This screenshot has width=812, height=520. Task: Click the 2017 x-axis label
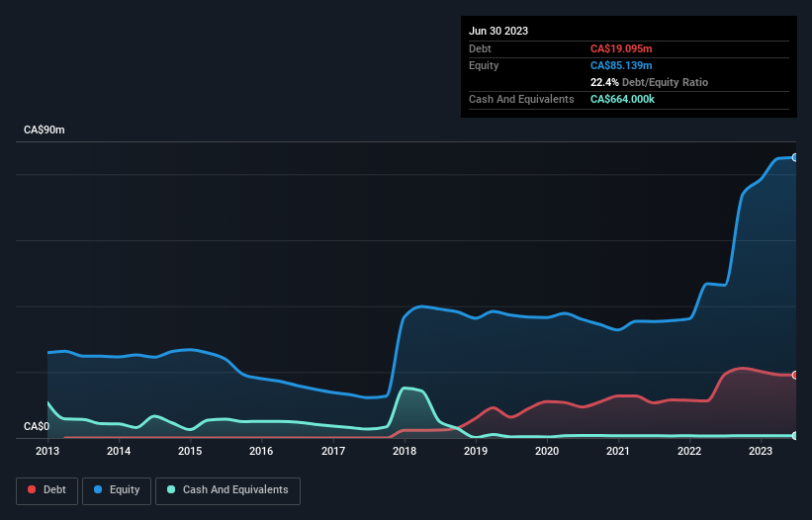(x=333, y=451)
